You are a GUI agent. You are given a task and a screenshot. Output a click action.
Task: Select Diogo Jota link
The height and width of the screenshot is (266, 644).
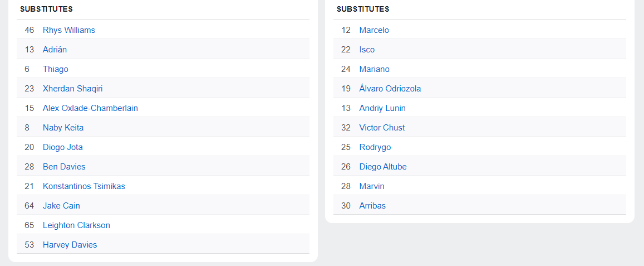tap(62, 147)
